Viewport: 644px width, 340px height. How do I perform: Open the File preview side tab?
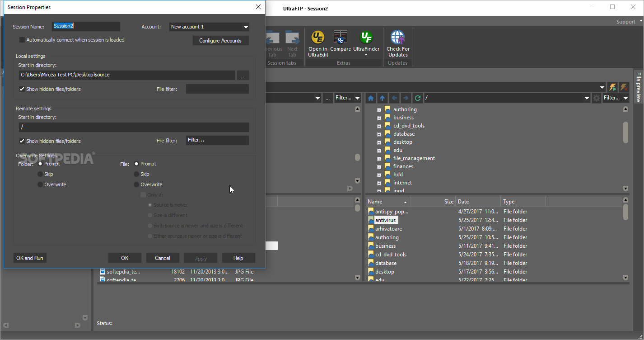click(x=639, y=87)
